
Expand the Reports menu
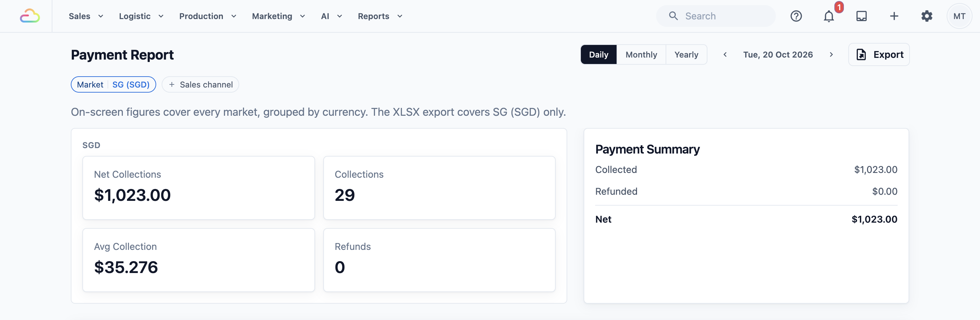[x=380, y=16]
